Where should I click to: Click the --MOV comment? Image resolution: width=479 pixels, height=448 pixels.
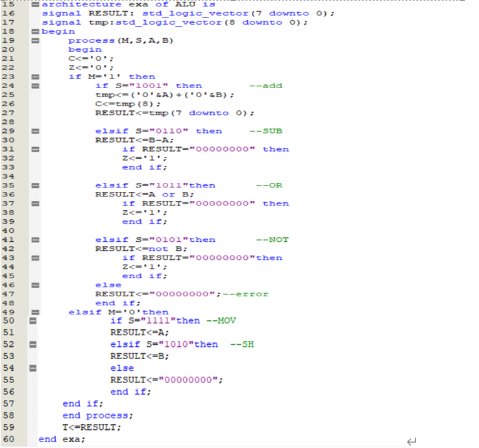coord(221,321)
